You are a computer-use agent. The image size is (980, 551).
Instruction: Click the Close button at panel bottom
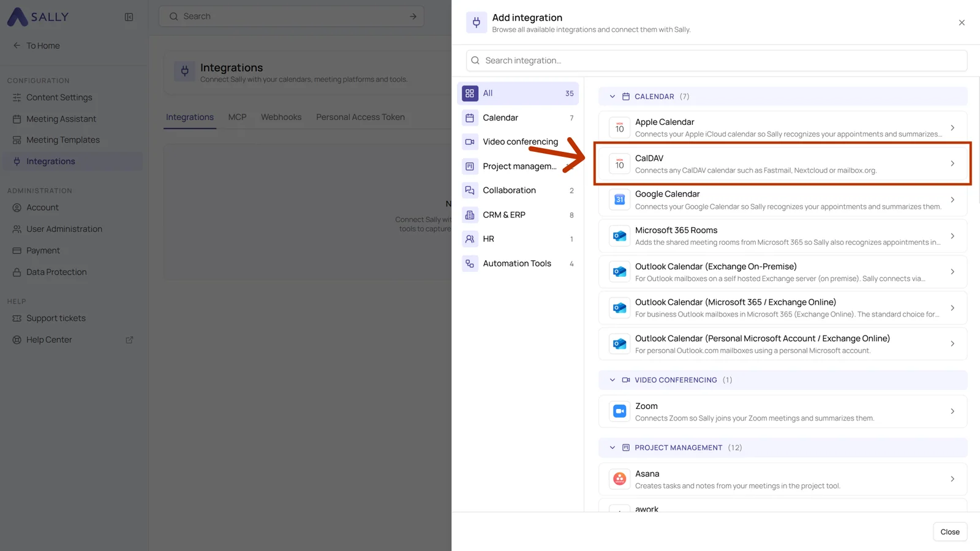(x=950, y=532)
